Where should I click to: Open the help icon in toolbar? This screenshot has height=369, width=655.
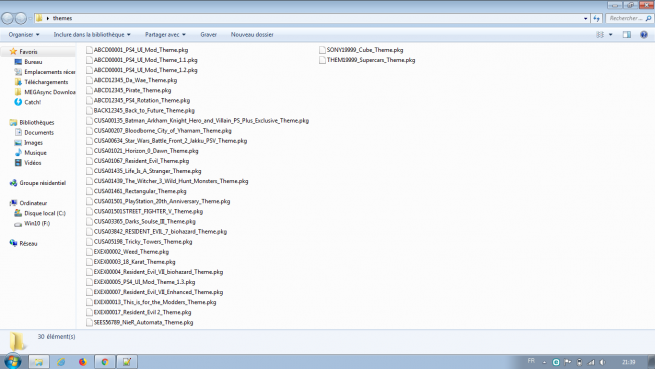click(644, 35)
